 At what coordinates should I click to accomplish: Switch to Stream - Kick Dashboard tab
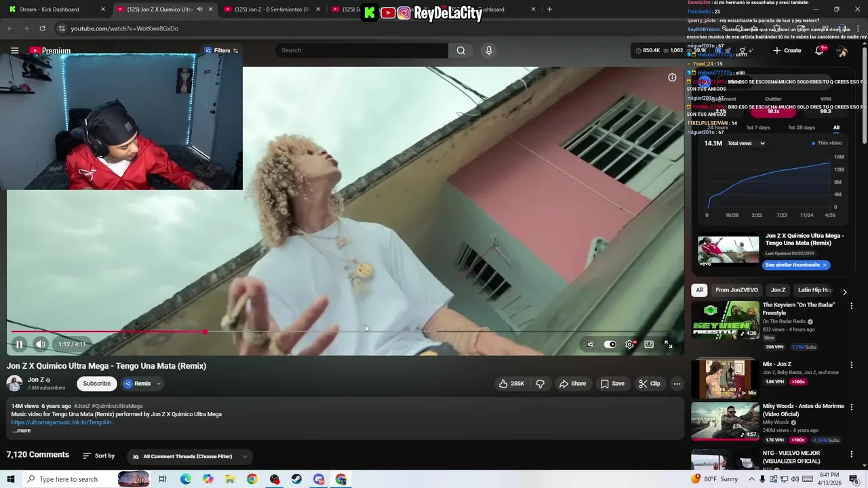click(x=54, y=9)
